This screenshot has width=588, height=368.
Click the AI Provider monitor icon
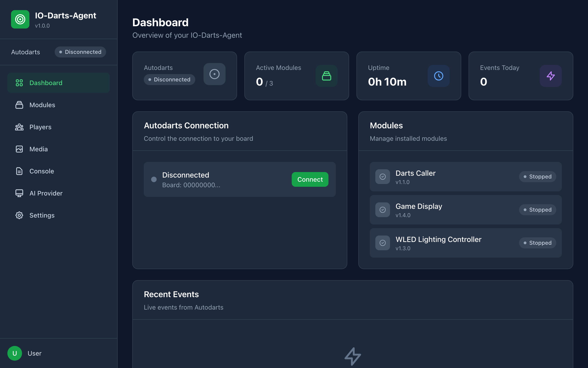[19, 193]
